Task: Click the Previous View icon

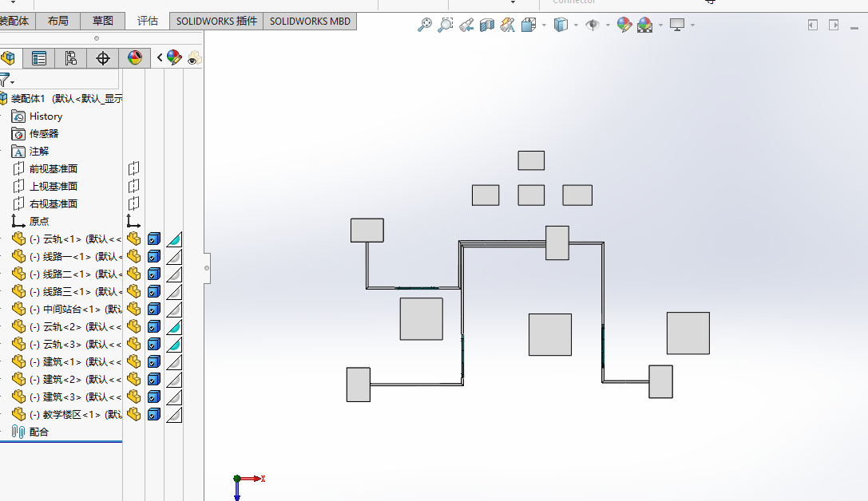Action: point(466,24)
